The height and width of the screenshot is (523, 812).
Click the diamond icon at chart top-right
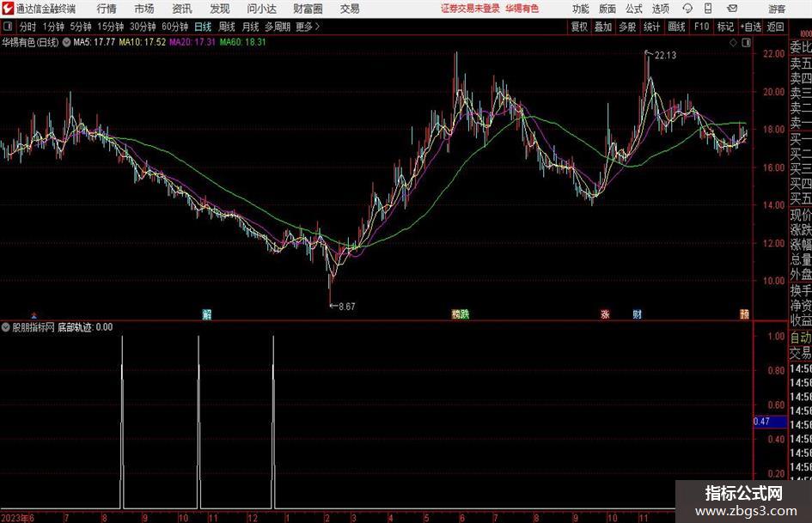[733, 43]
